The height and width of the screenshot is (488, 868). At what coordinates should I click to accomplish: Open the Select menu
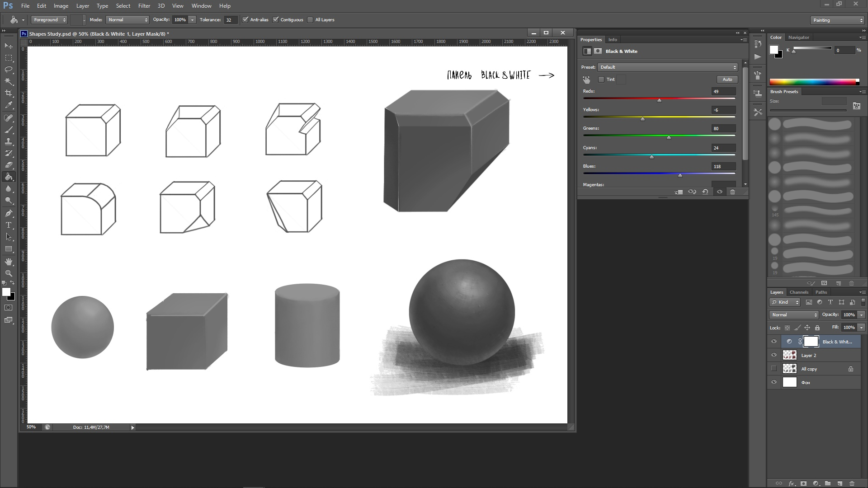pos(123,5)
